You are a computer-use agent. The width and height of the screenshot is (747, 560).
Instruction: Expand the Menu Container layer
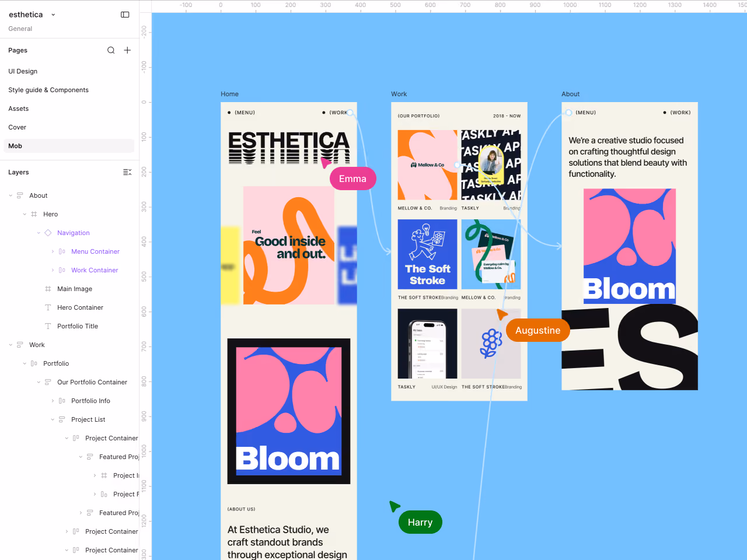coord(53,251)
